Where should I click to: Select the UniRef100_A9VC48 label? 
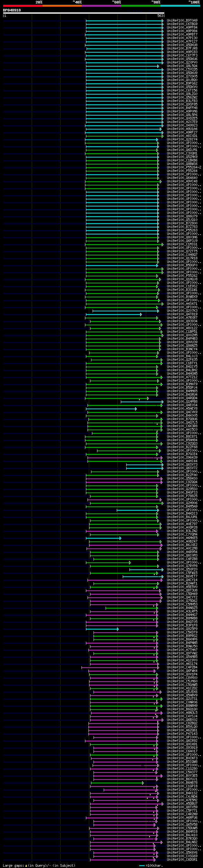[x=182, y=181]
